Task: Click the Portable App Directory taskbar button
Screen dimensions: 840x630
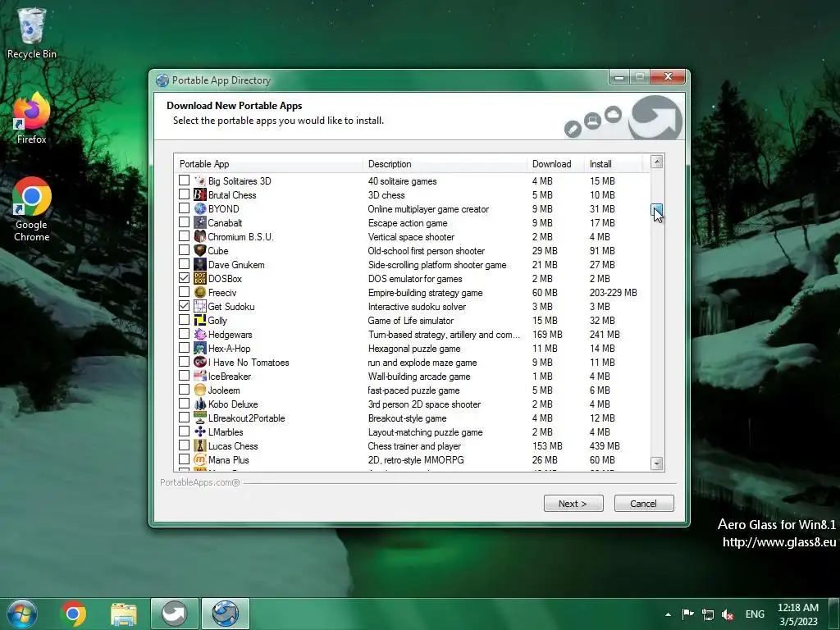Action: [x=226, y=614]
